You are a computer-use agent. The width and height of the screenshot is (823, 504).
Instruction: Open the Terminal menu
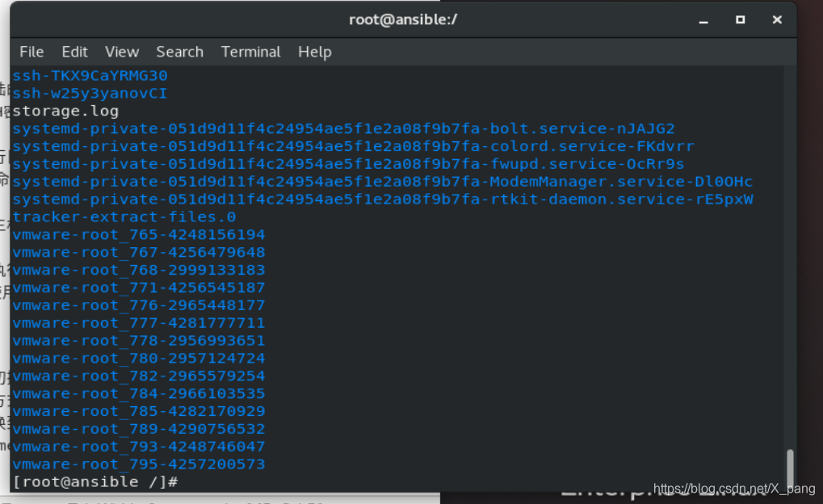[250, 52]
